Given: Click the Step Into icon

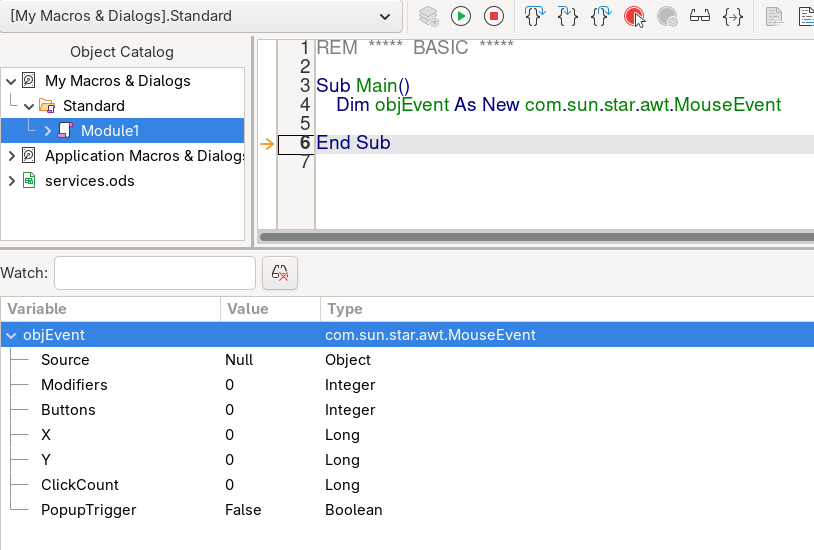Looking at the screenshot, I should tap(534, 17).
